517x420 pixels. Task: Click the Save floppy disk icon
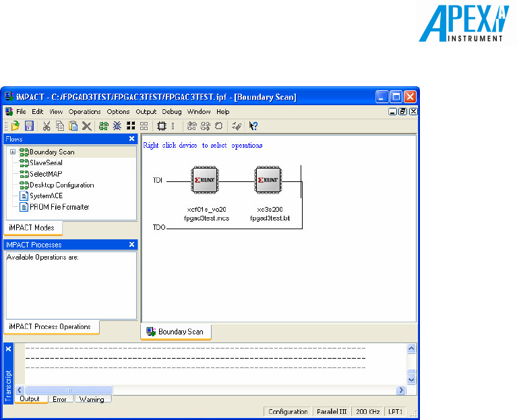(x=29, y=126)
